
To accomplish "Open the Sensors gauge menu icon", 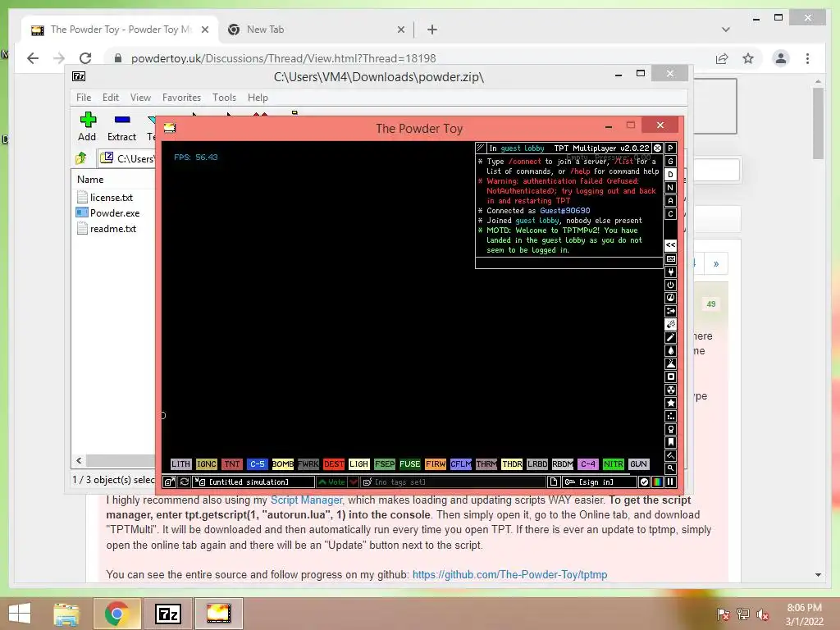I will [670, 298].
